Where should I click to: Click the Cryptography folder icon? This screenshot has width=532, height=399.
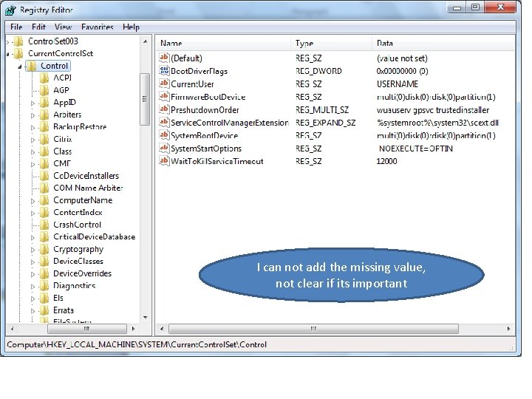pos(44,249)
